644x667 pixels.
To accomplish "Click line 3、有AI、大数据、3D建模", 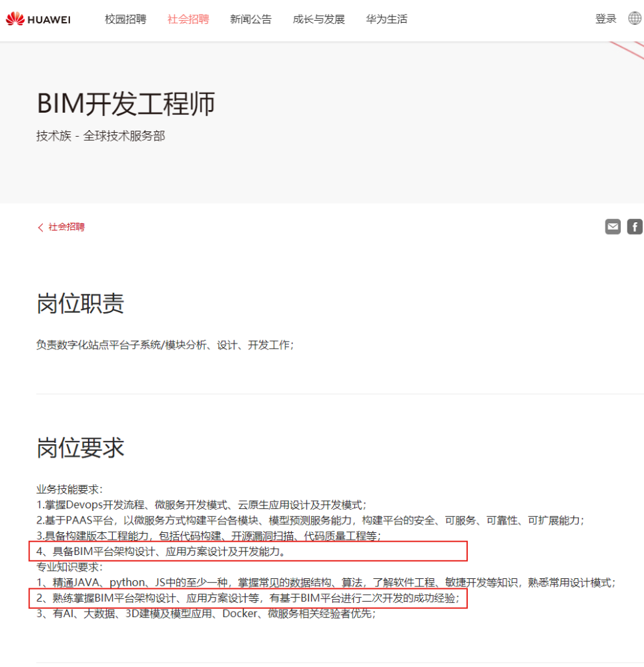I will 206,614.
